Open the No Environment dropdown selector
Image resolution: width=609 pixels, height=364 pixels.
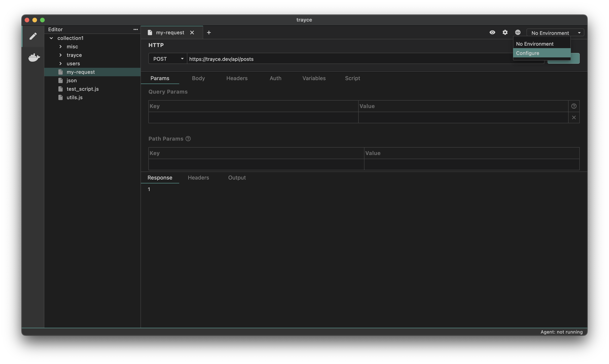[555, 33]
